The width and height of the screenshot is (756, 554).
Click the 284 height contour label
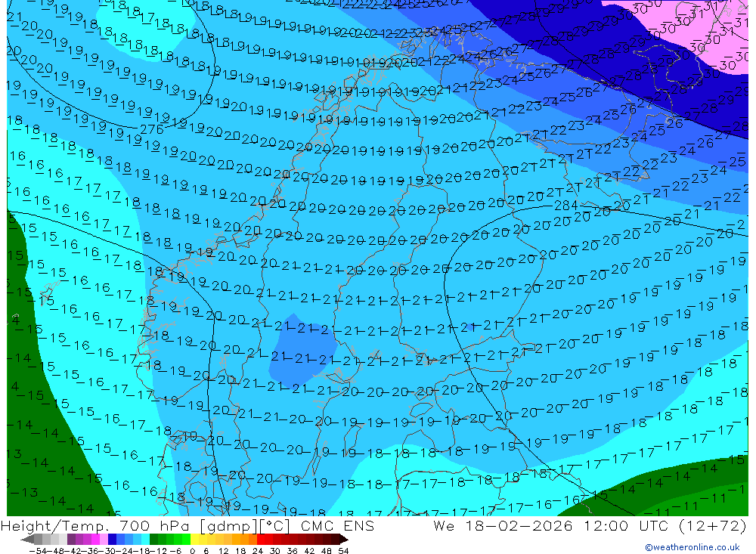[566, 206]
